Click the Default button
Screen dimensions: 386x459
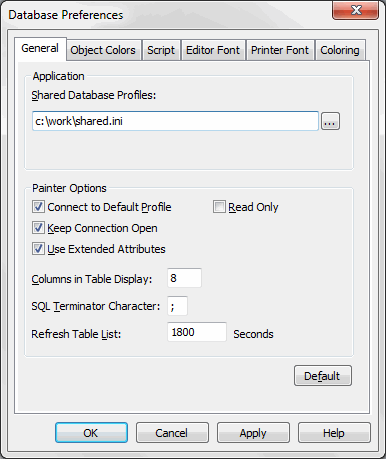click(x=323, y=376)
